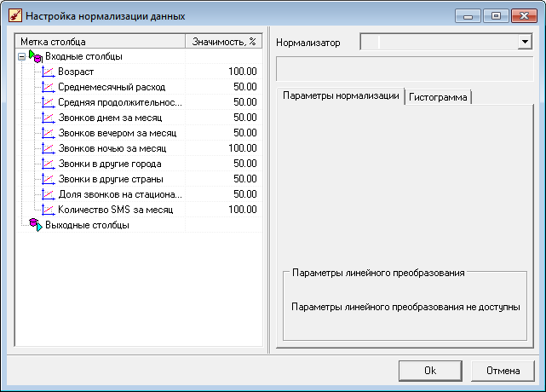Select the Возраст row label
The height and width of the screenshot is (392, 546).
click(76, 72)
